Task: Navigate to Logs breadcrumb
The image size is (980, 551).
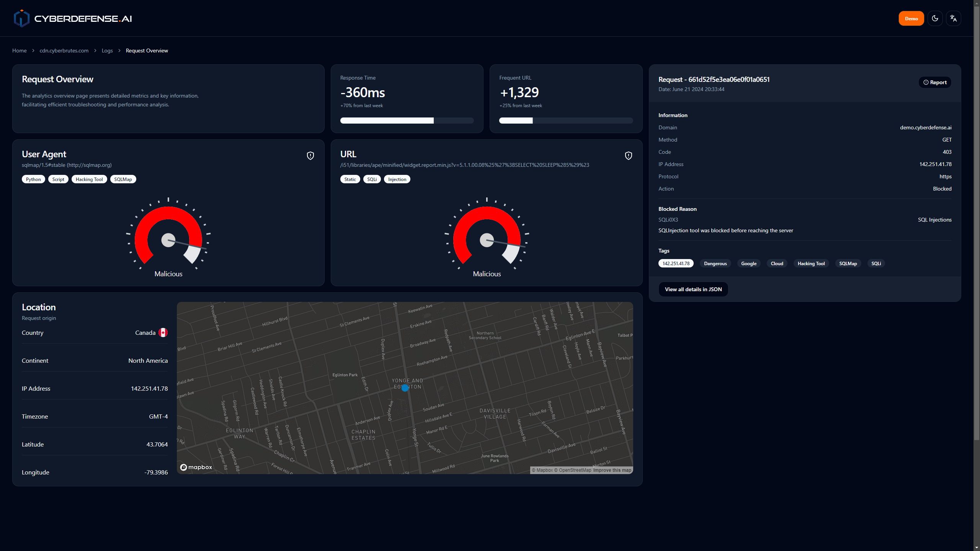Action: click(x=107, y=51)
